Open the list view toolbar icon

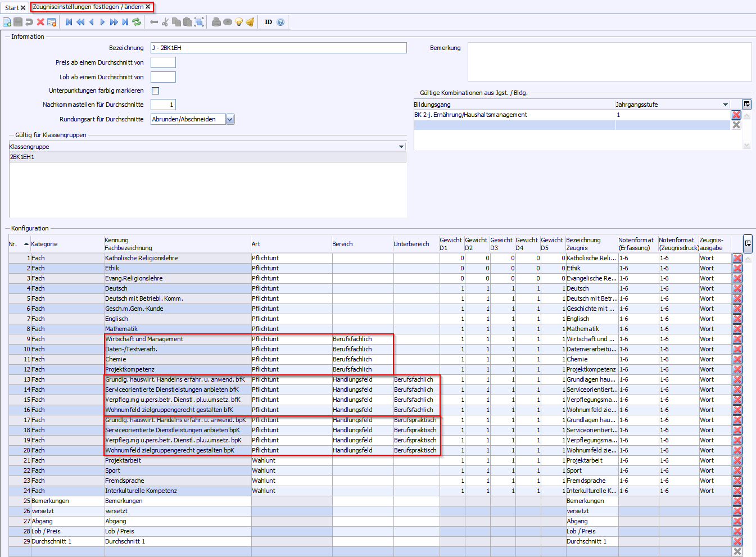(x=52, y=22)
